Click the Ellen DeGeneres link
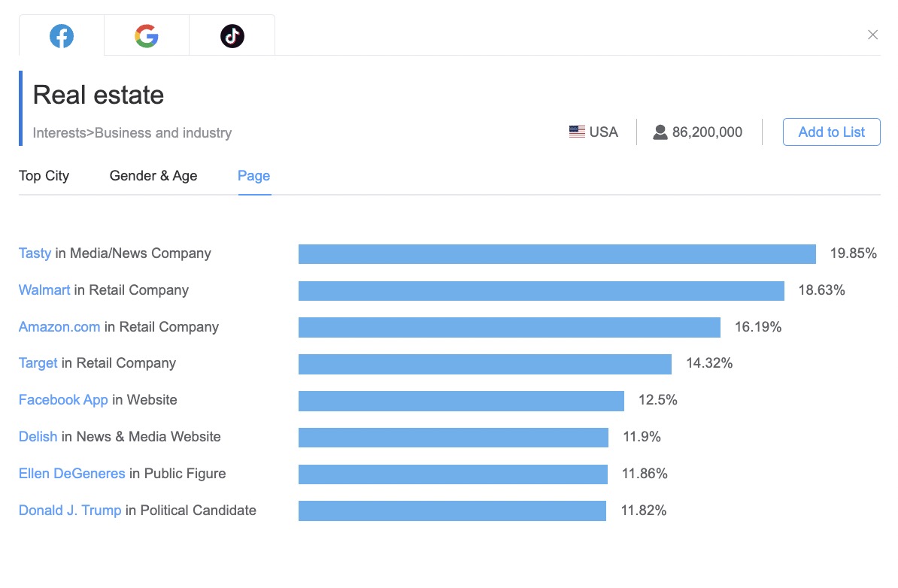 71,474
